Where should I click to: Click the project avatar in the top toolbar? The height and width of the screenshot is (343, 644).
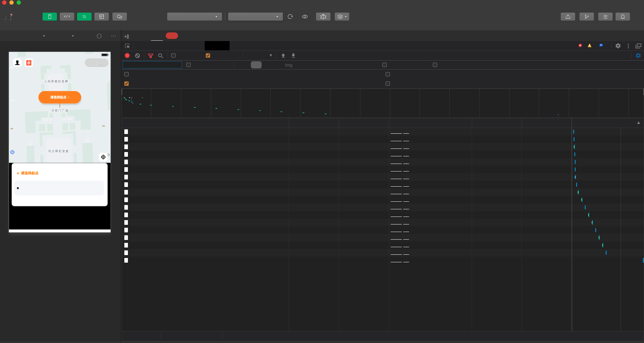click(x=9, y=17)
